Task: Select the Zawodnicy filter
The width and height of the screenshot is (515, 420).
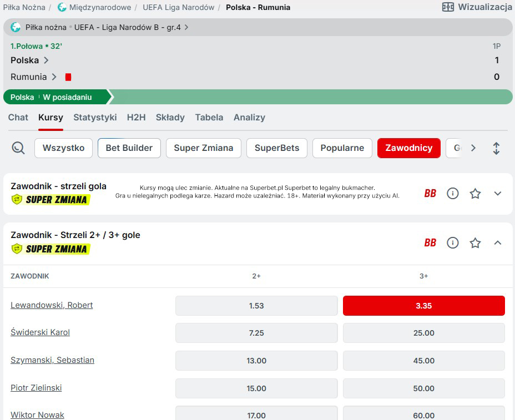Action: click(x=409, y=148)
